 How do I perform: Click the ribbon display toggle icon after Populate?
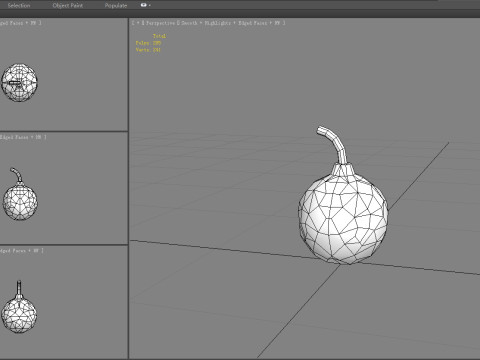pyautogui.click(x=144, y=5)
